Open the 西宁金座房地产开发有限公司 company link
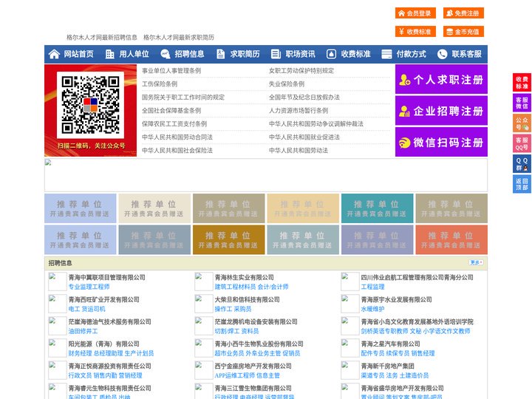 (253, 366)
